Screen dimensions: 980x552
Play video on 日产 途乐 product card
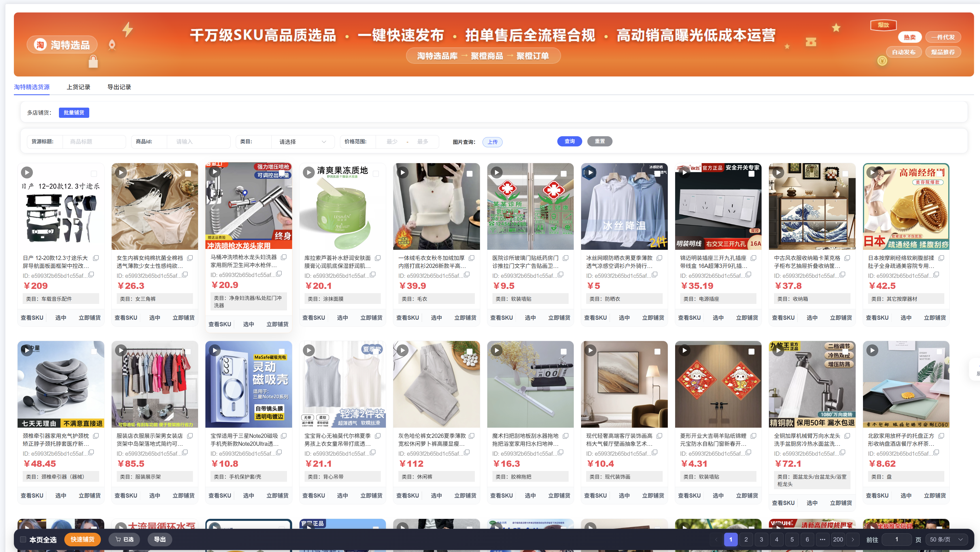coord(27,172)
